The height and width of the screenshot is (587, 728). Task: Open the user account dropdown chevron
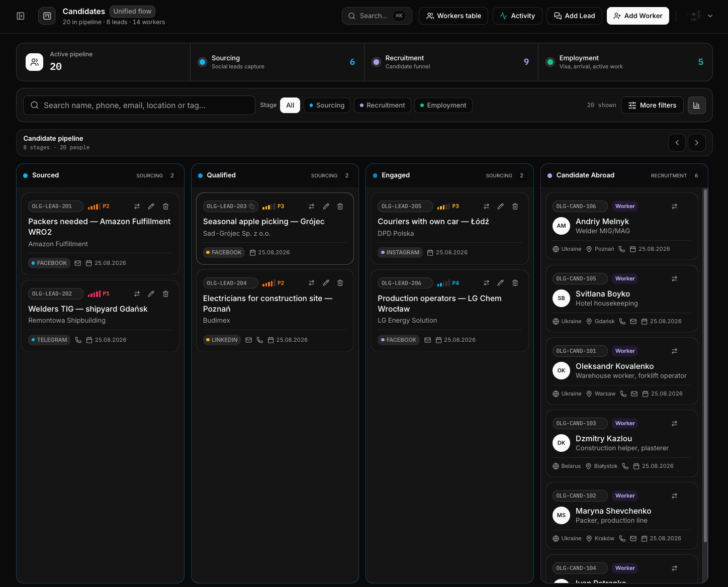point(710,16)
